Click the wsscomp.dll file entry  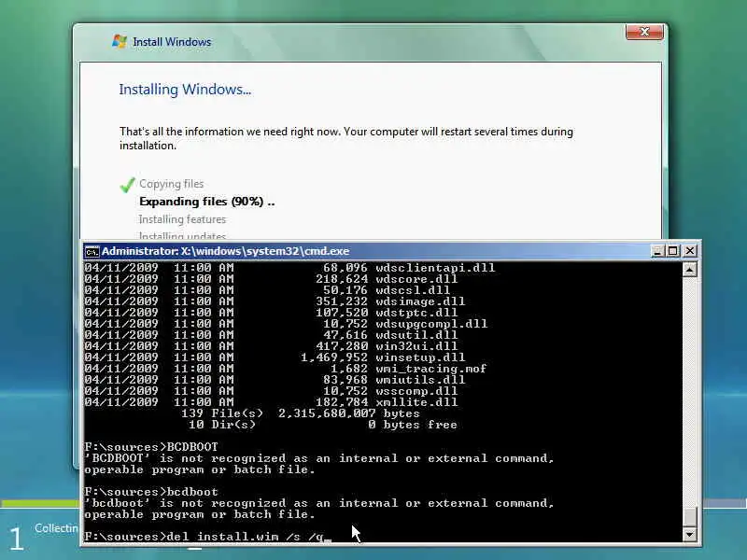pyautogui.click(x=271, y=391)
